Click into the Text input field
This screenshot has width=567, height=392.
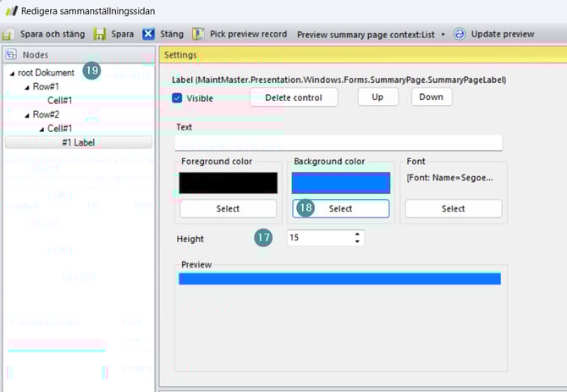tap(339, 142)
